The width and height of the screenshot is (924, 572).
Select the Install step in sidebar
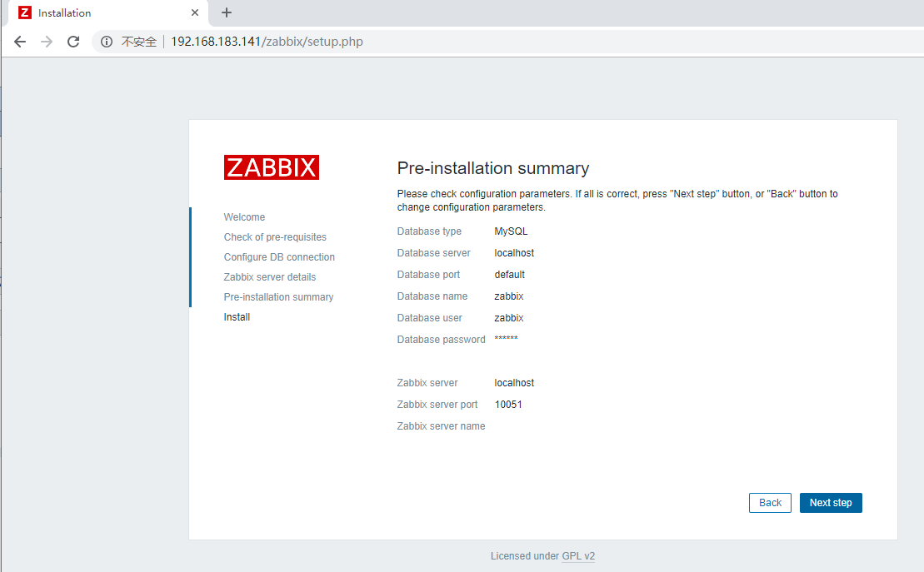[237, 317]
